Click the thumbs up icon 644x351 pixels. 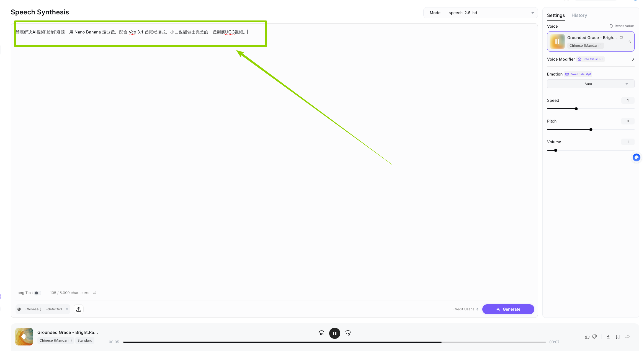pos(587,337)
